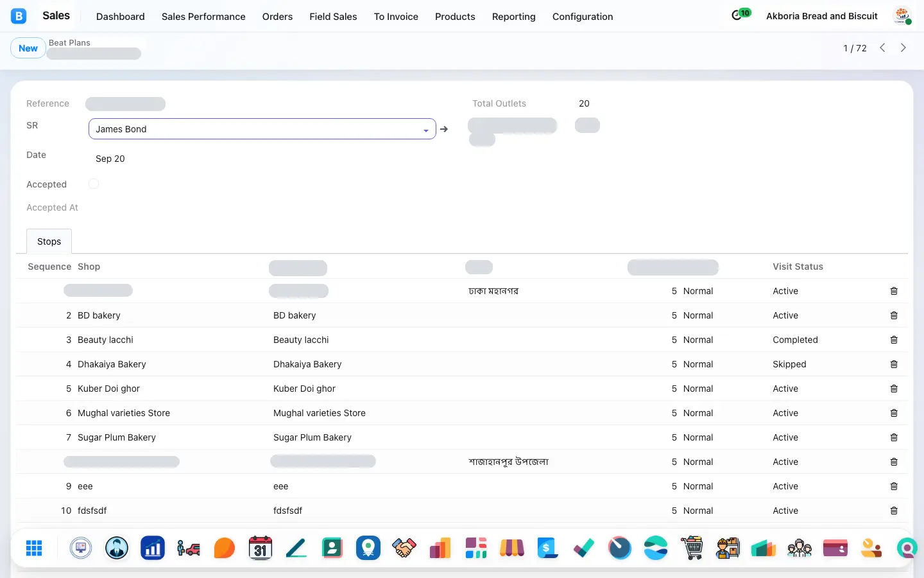
Task: Open the apps grid launcher in the dock
Action: coord(34,548)
